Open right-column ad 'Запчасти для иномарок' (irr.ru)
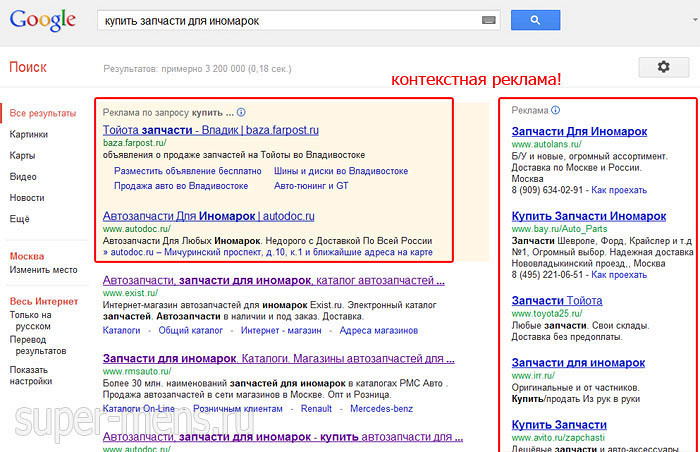 coord(578,363)
